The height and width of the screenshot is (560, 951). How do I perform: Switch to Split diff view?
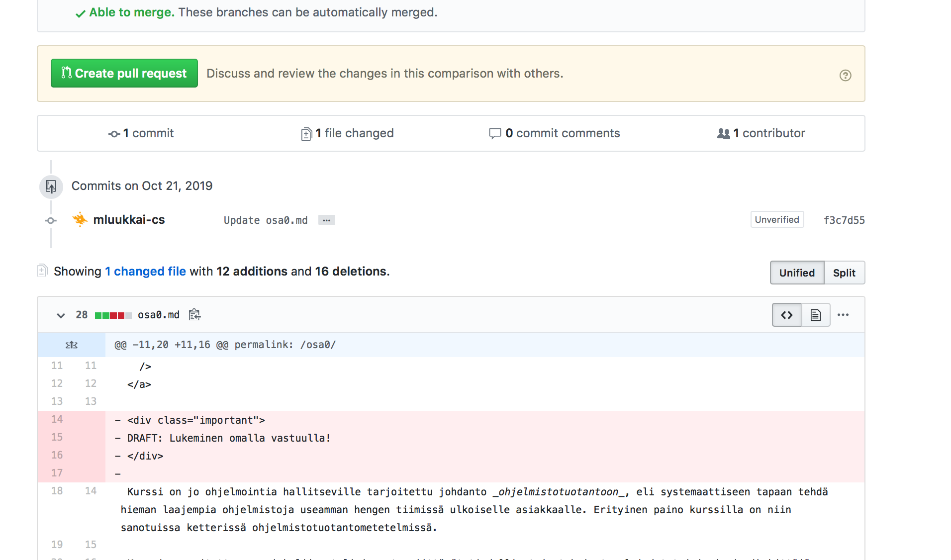tap(844, 273)
